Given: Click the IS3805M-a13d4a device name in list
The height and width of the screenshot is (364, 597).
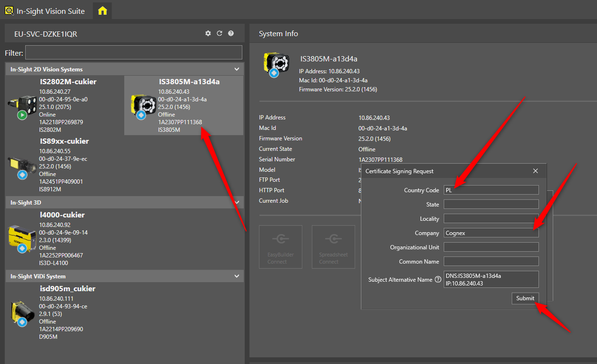Looking at the screenshot, I should click(189, 82).
